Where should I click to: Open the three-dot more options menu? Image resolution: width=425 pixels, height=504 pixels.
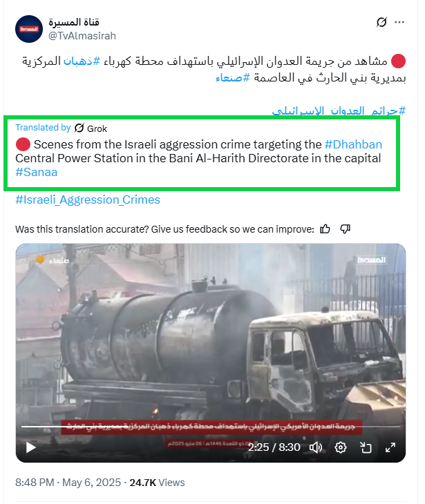coord(399,22)
